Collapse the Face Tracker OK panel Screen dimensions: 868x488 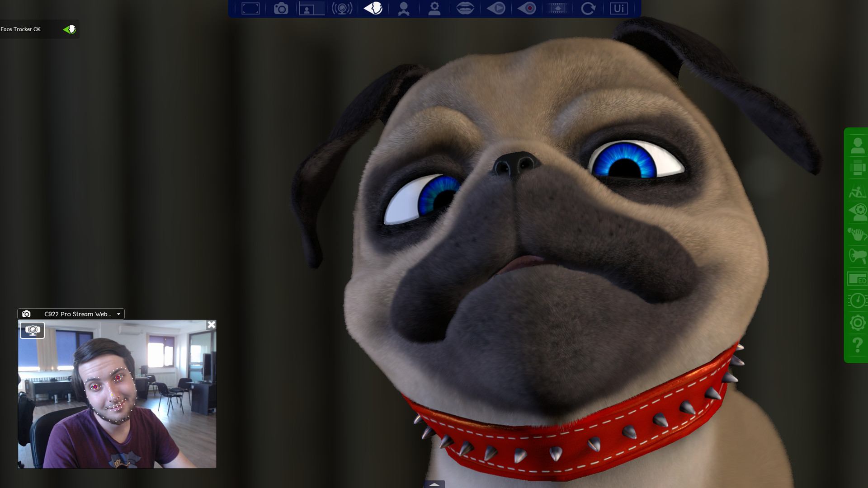68,29
